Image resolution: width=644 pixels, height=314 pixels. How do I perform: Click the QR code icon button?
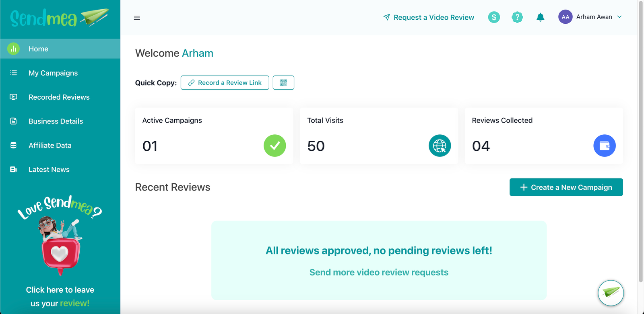point(283,83)
